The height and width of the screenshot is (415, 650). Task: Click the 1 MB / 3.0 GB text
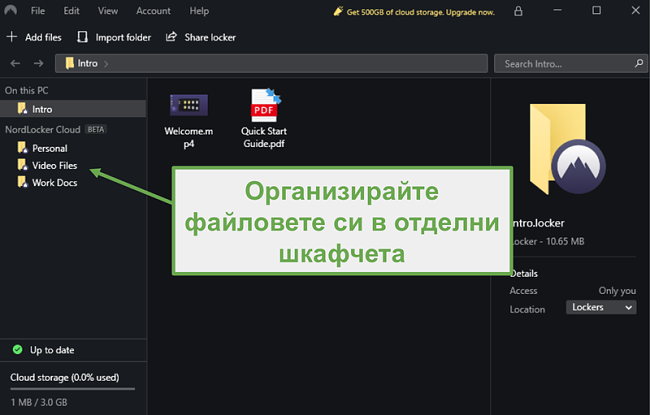tap(39, 402)
